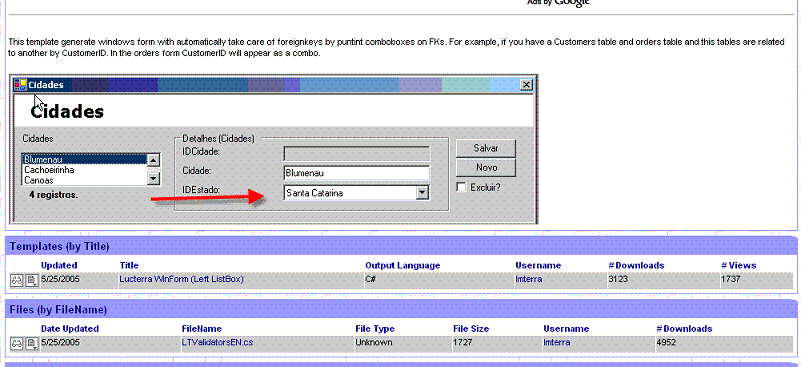Sort files by the FileName header

coord(202,329)
